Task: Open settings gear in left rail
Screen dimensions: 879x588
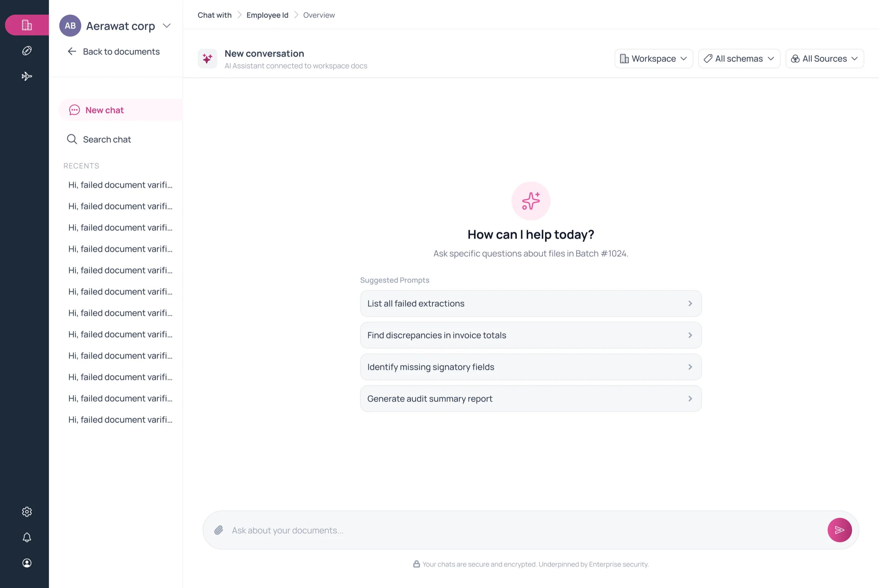Action: coord(27,511)
